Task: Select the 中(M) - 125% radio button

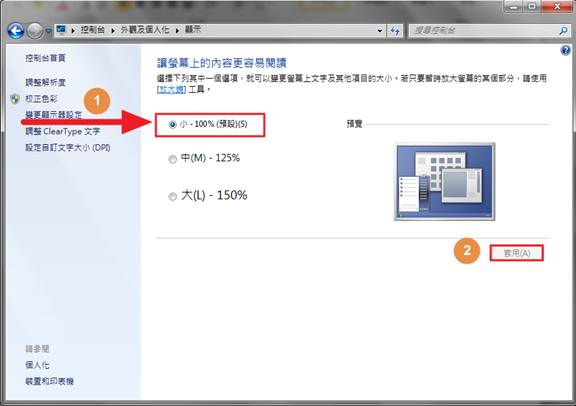Action: [x=172, y=159]
